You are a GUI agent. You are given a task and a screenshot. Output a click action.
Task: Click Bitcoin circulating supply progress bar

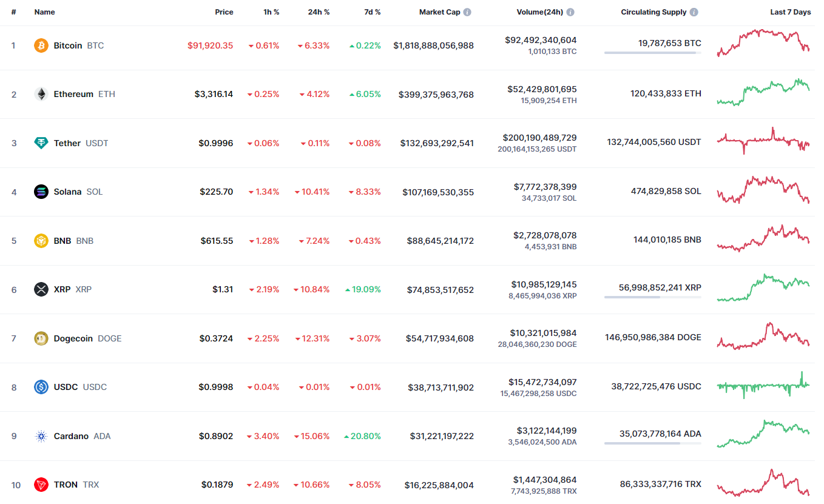(x=652, y=53)
